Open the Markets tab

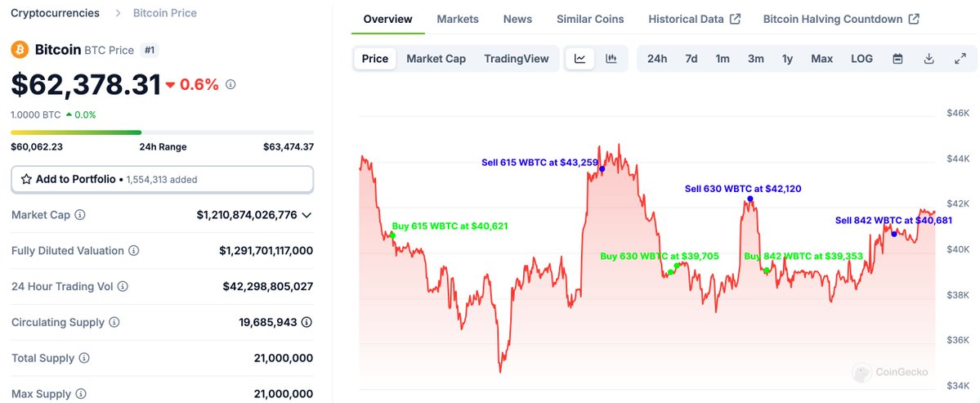458,19
